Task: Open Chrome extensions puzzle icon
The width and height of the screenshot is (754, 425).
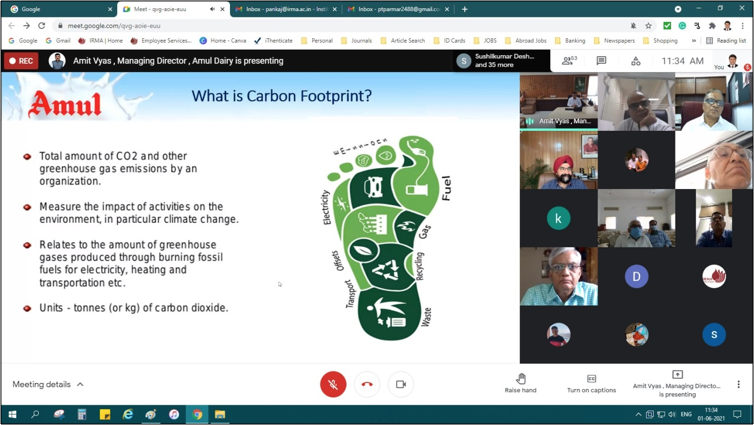Action: [x=712, y=25]
